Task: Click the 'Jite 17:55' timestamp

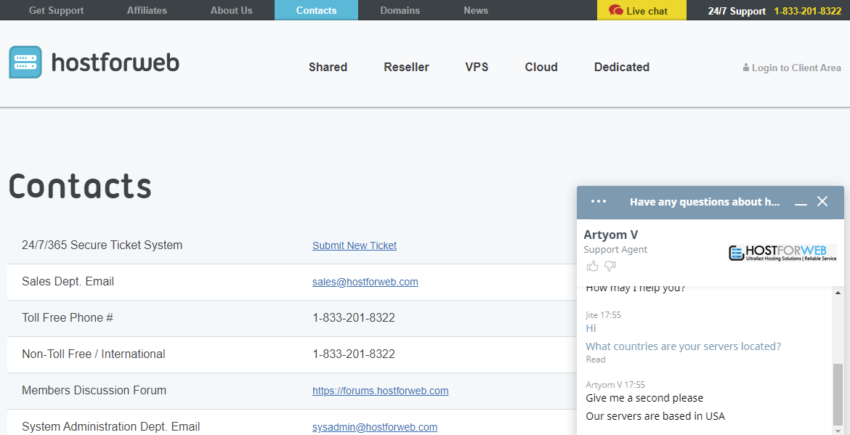Action: [x=603, y=315]
